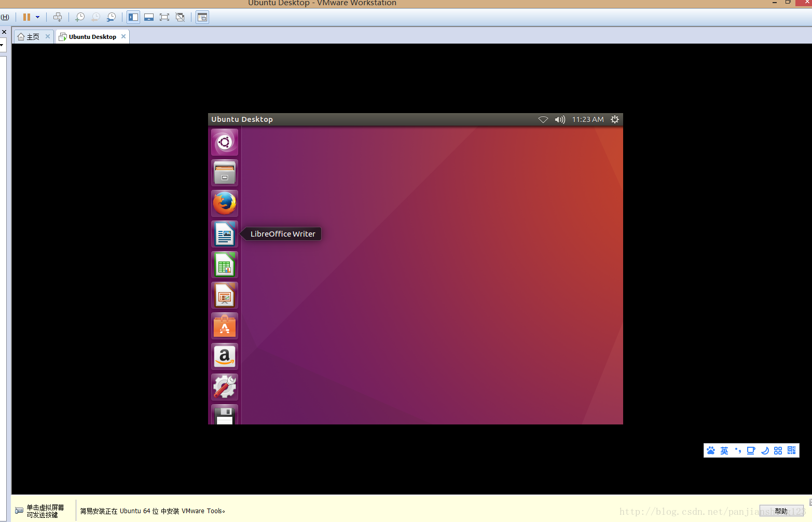Viewport: 812px width, 522px height.
Task: Switch to the 主页 home tab
Action: click(33, 37)
